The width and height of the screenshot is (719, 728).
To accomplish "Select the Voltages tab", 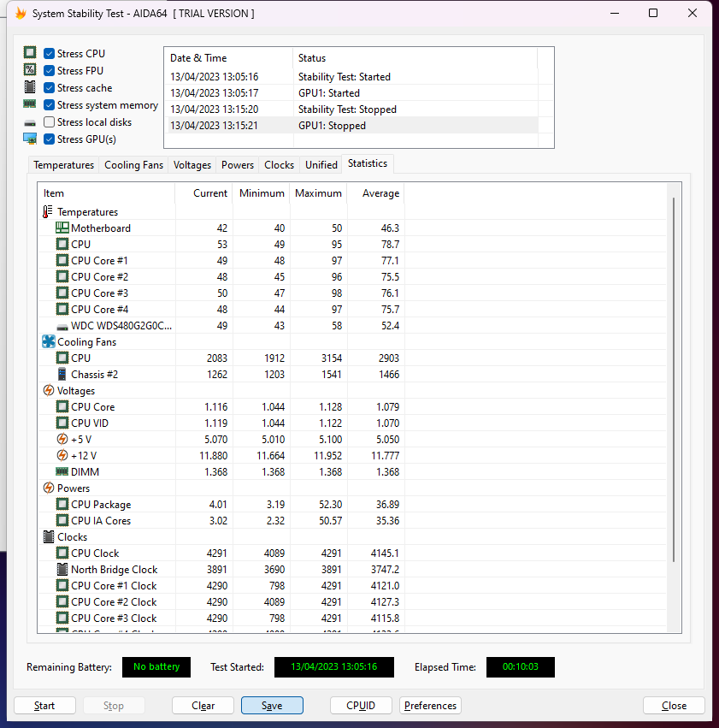I will click(x=192, y=165).
